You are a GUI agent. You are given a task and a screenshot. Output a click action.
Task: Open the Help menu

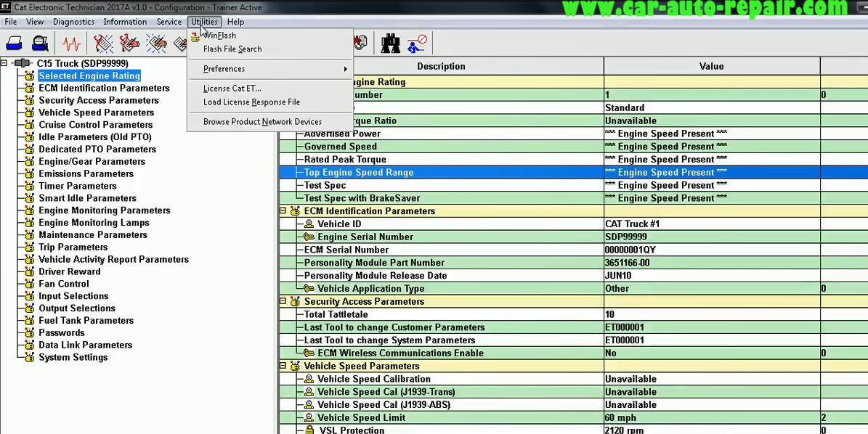(x=235, y=22)
